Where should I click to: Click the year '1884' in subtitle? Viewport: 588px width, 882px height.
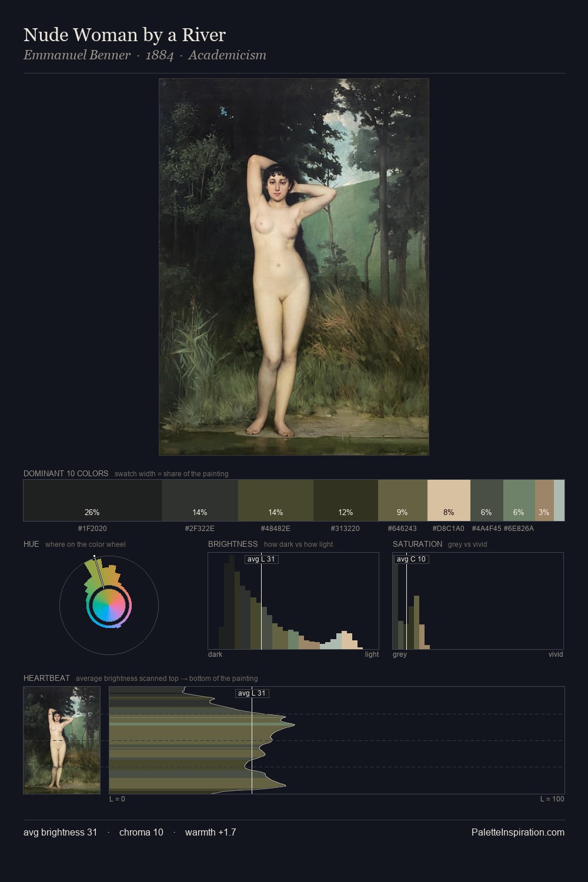(159, 55)
